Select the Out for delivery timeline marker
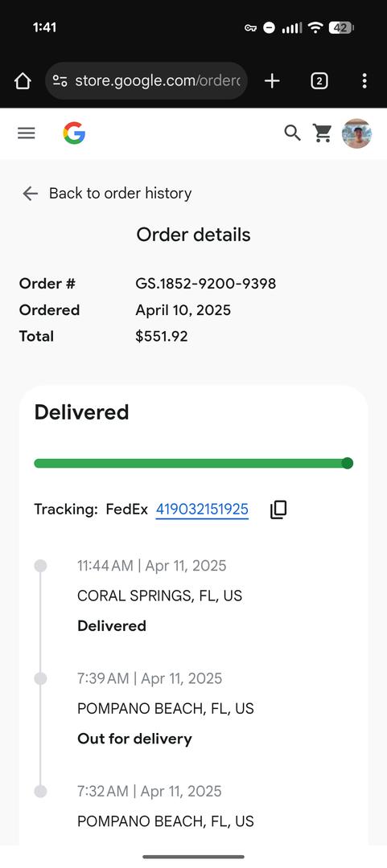Screen dimensions: 387x868 pos(40,678)
